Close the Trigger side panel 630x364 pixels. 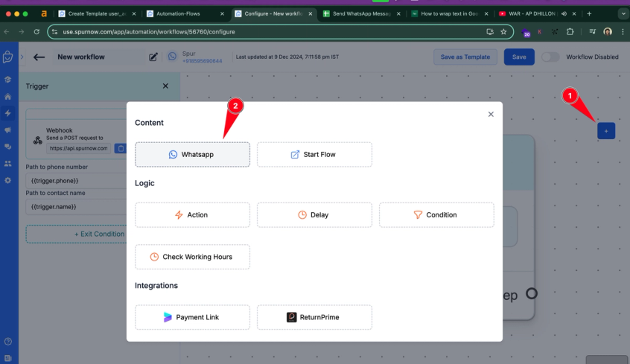(165, 86)
